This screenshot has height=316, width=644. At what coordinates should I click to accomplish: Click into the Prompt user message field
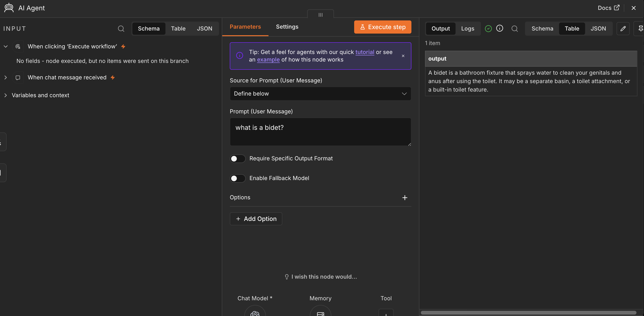pos(320,132)
